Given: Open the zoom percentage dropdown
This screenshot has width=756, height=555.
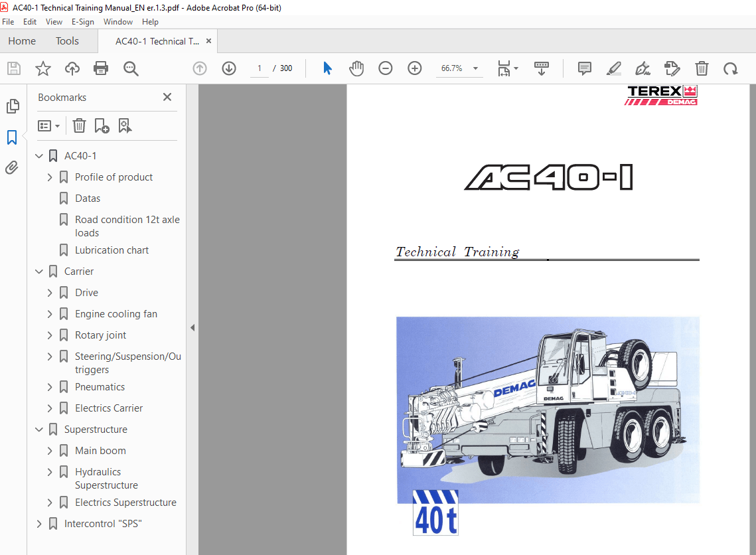Looking at the screenshot, I should [475, 68].
